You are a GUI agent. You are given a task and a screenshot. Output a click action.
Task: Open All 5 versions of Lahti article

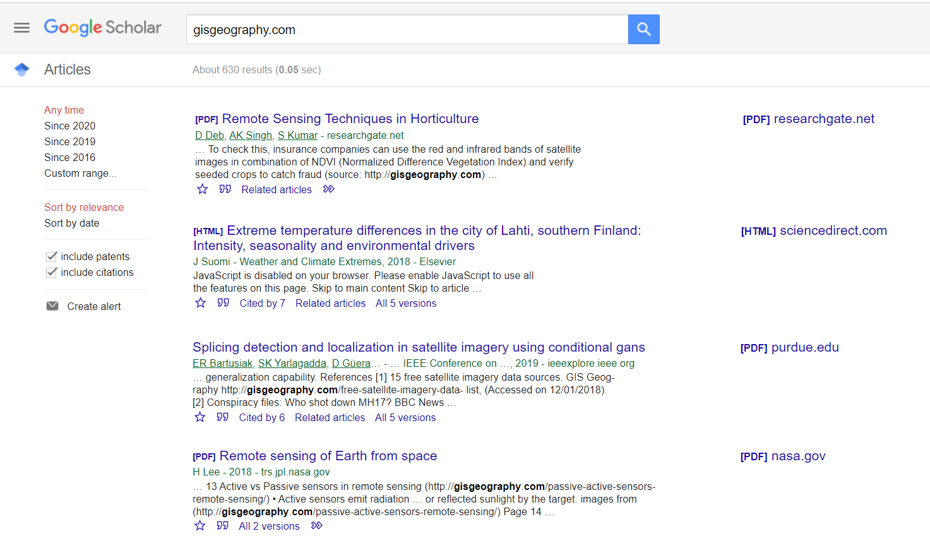(x=406, y=303)
